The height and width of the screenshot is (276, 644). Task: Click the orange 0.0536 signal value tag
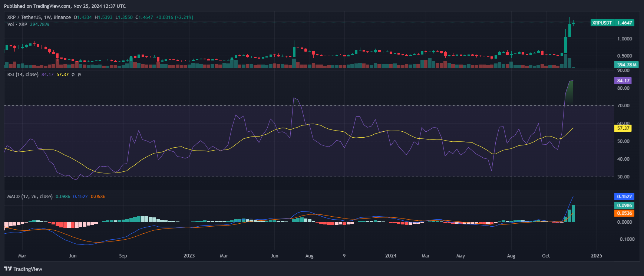tap(624, 213)
